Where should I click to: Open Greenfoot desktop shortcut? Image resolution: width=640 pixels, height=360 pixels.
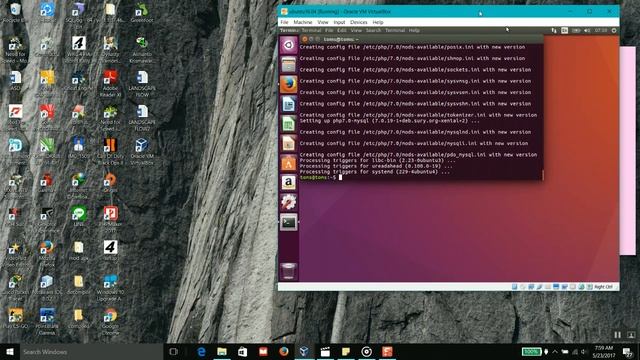pyautogui.click(x=142, y=12)
